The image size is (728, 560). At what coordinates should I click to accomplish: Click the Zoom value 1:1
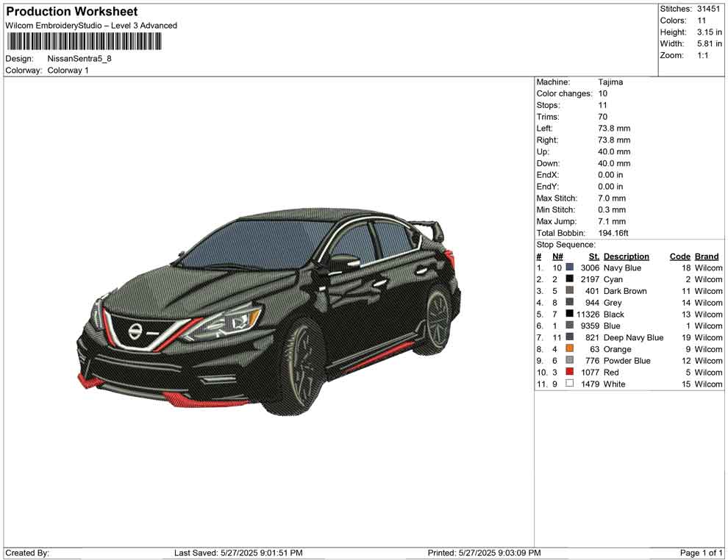702,55
